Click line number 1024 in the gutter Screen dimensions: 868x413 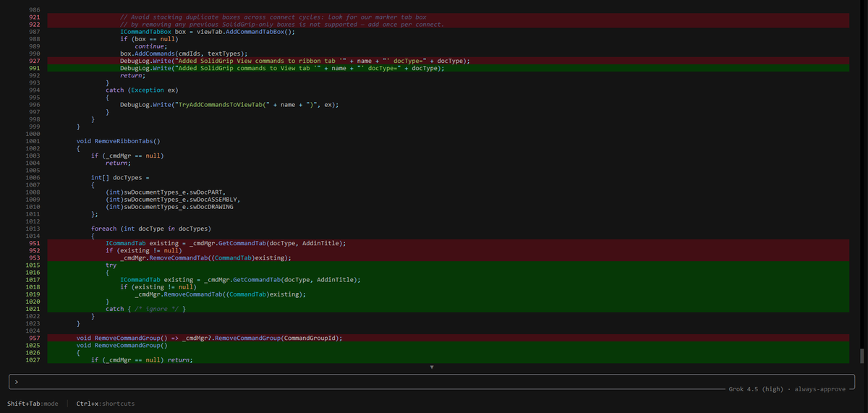click(x=33, y=331)
